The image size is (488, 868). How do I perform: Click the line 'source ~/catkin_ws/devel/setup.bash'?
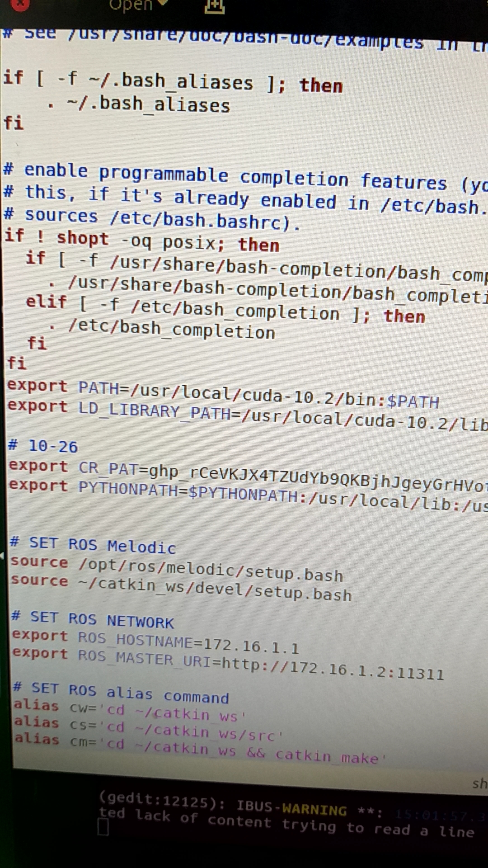[181, 588]
